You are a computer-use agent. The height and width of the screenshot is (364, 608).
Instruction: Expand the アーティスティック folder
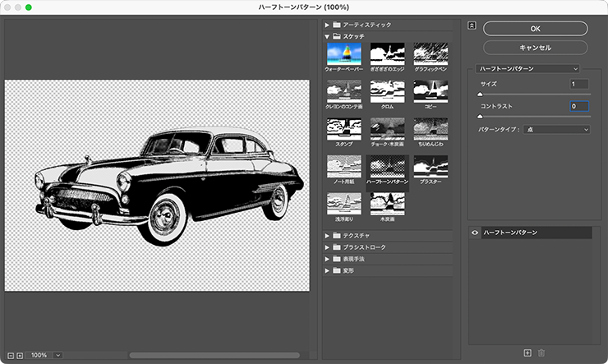327,25
